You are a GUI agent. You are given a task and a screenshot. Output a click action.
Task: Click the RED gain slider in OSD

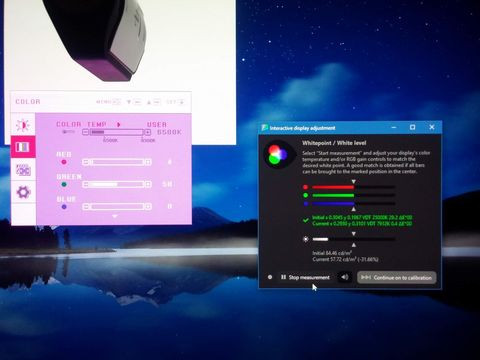[x=117, y=162]
